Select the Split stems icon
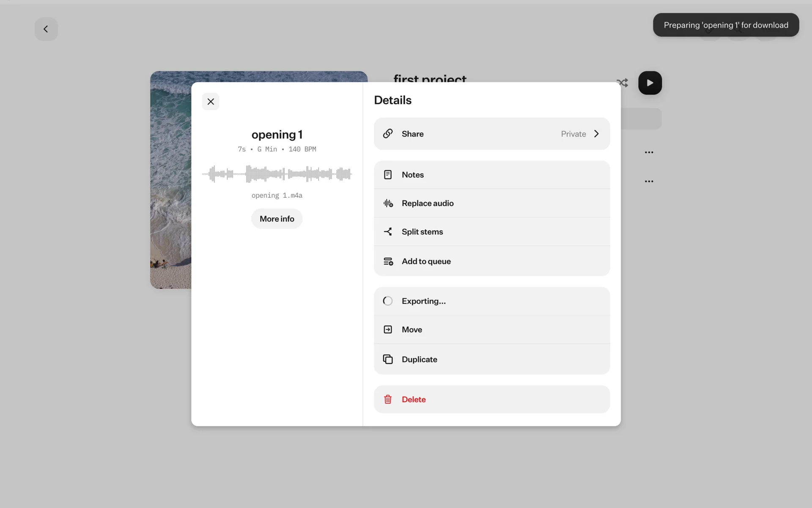The image size is (812, 508). coord(388,232)
